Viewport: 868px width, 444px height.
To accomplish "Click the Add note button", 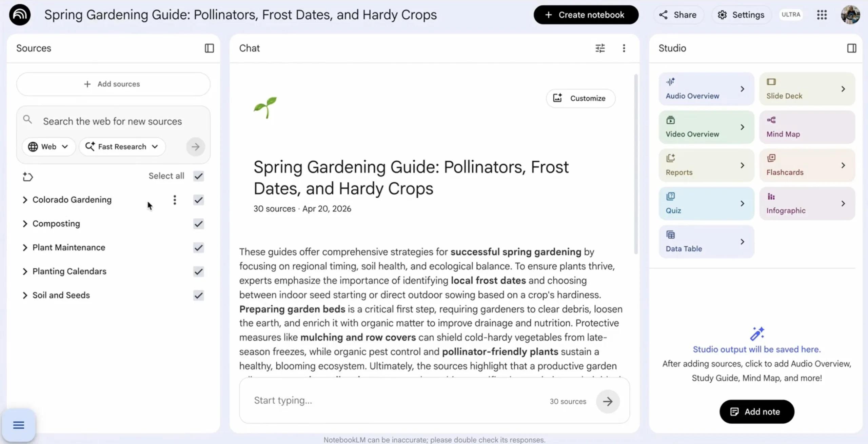I will pyautogui.click(x=757, y=411).
